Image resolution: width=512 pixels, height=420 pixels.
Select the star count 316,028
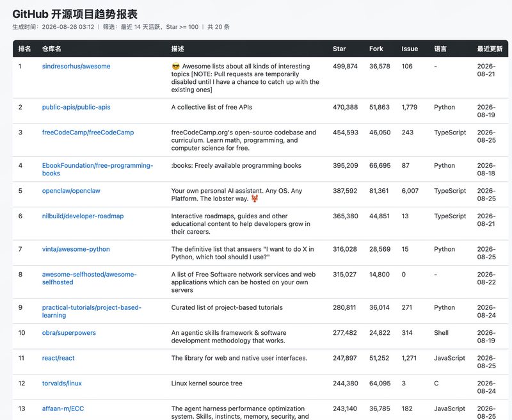pos(345,249)
